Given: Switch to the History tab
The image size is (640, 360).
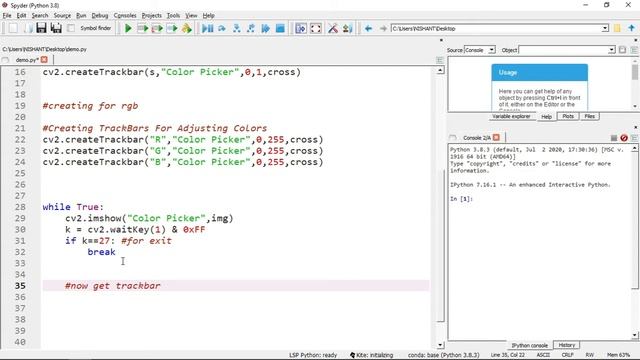Looking at the screenshot, I should 567,345.
